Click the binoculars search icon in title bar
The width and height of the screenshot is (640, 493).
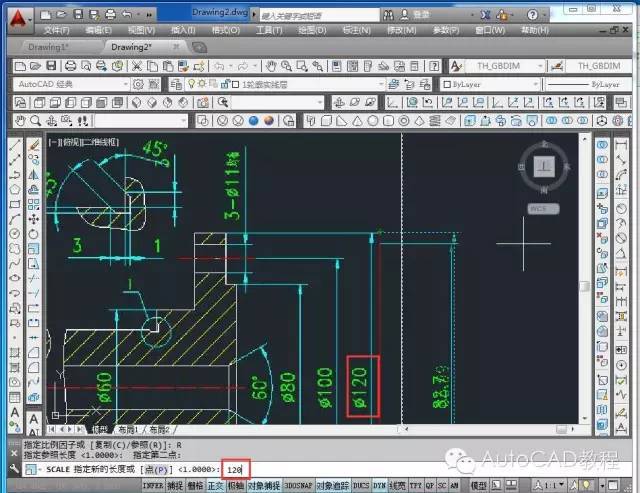click(x=389, y=16)
